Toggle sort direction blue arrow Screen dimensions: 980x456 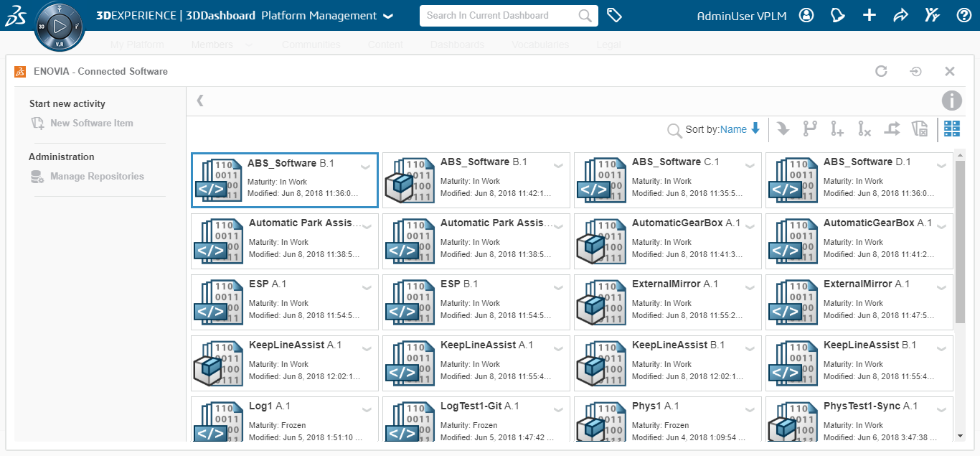pos(755,129)
